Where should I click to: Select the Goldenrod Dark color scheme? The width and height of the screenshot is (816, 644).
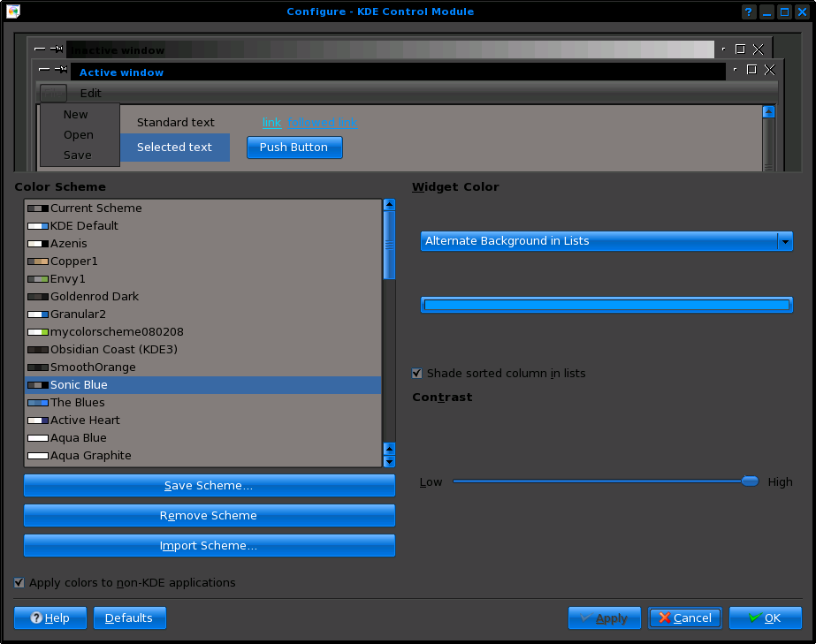click(203, 297)
